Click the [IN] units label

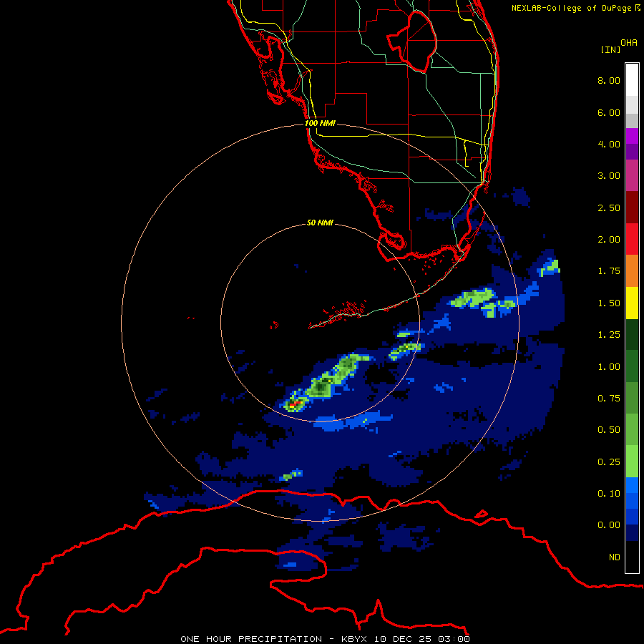[x=610, y=49]
